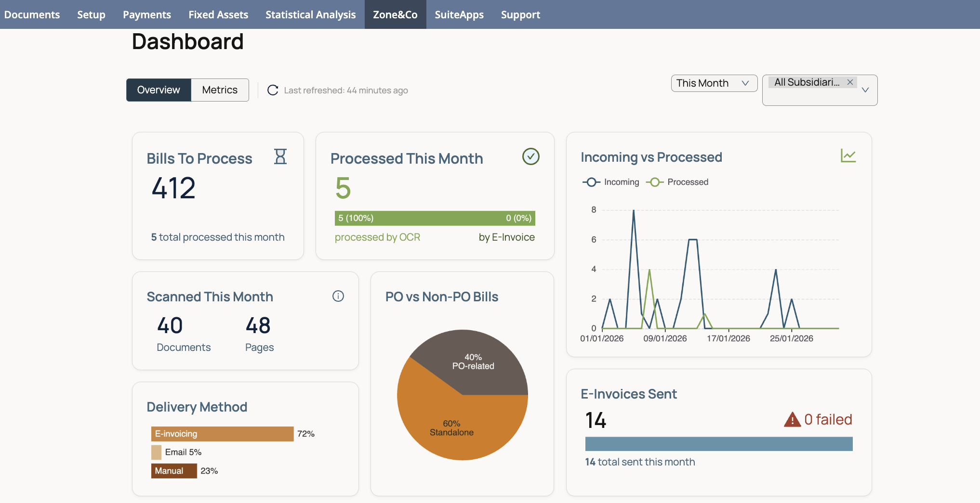Switch the view toggle to Metrics

coord(219,90)
